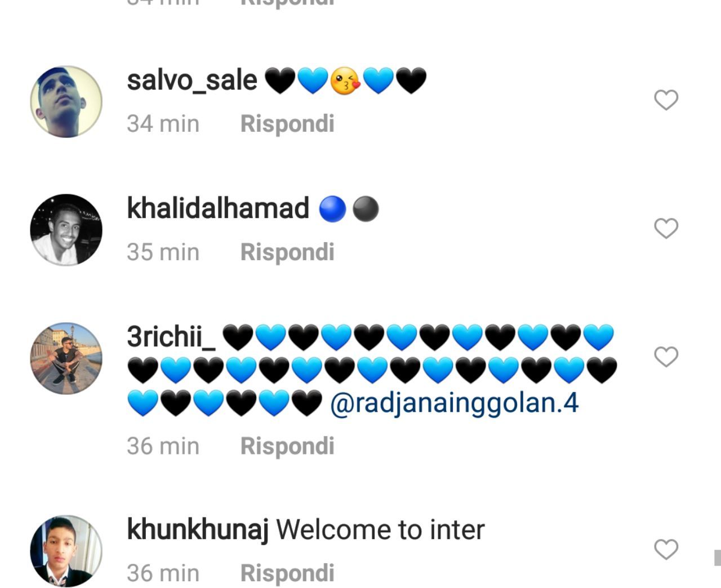721x588 pixels.
Task: Open salvo_sale username link
Action: (x=192, y=81)
